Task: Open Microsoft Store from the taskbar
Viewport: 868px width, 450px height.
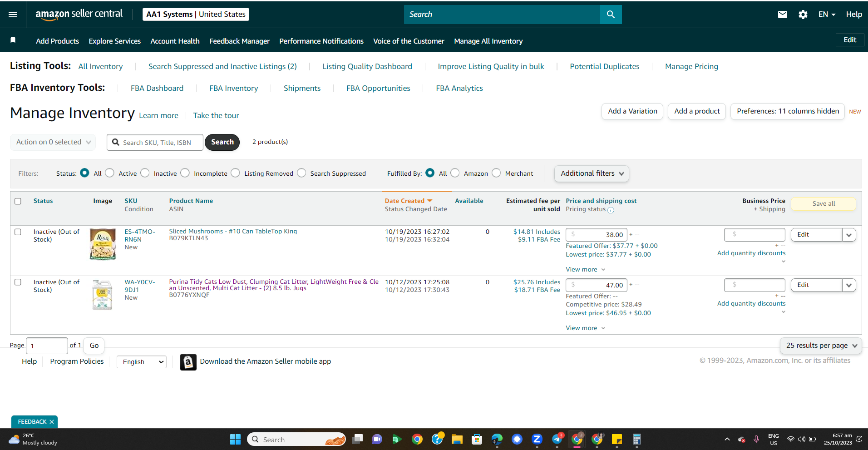Action: [x=477, y=439]
